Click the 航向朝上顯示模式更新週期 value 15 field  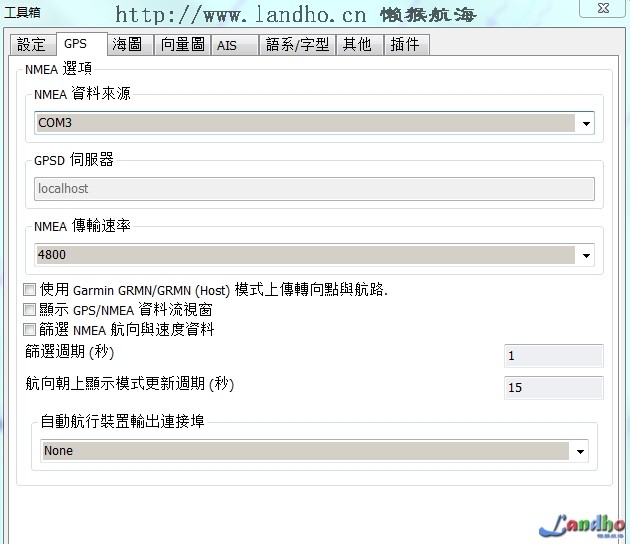point(554,388)
